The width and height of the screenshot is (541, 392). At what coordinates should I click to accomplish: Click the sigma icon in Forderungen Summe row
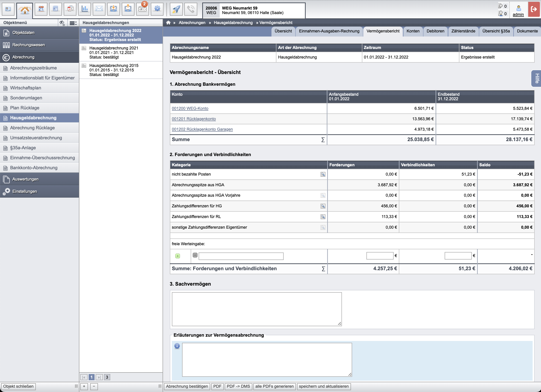(323, 269)
